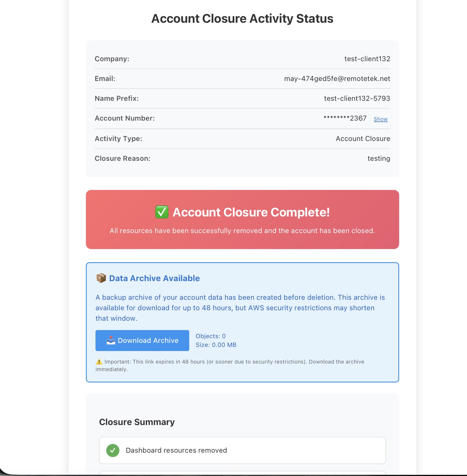The width and height of the screenshot is (467, 476).
Task: Click the green checkmark beside Account Closure Complete
Action: [162, 212]
